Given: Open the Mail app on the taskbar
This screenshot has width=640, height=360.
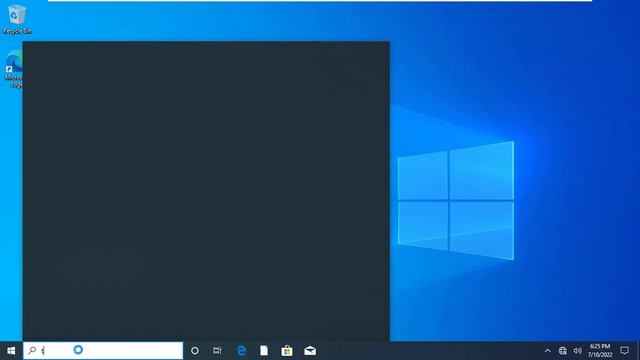Looking at the screenshot, I should point(310,351).
